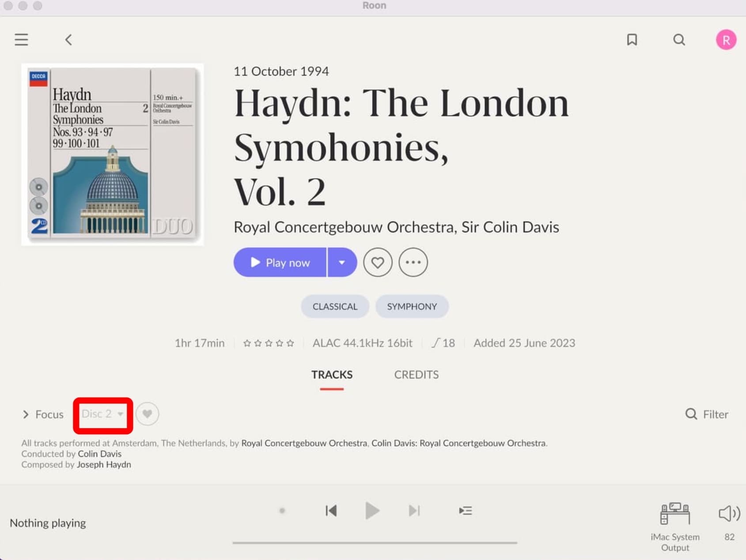Open the hamburger navigation menu
Image resolution: width=746 pixels, height=560 pixels.
[21, 40]
